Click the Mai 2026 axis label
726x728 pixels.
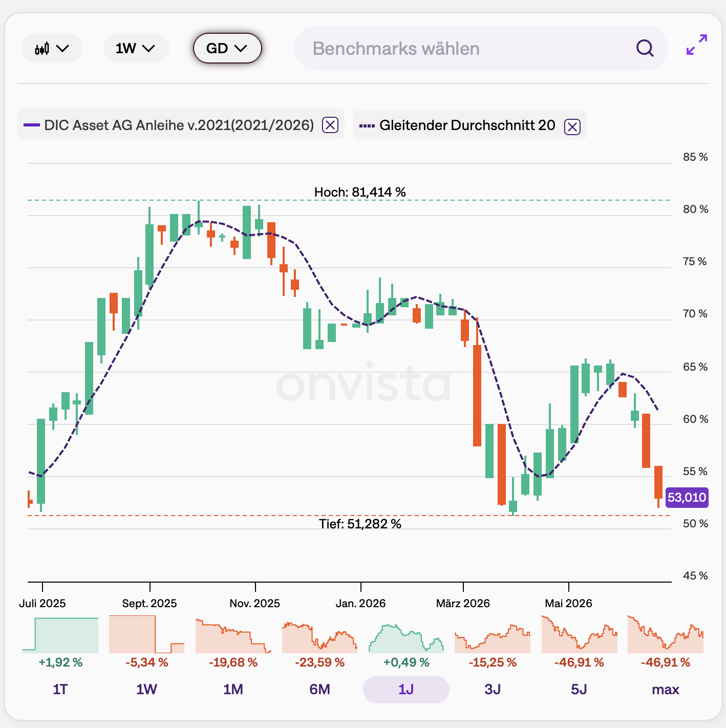pyautogui.click(x=568, y=603)
